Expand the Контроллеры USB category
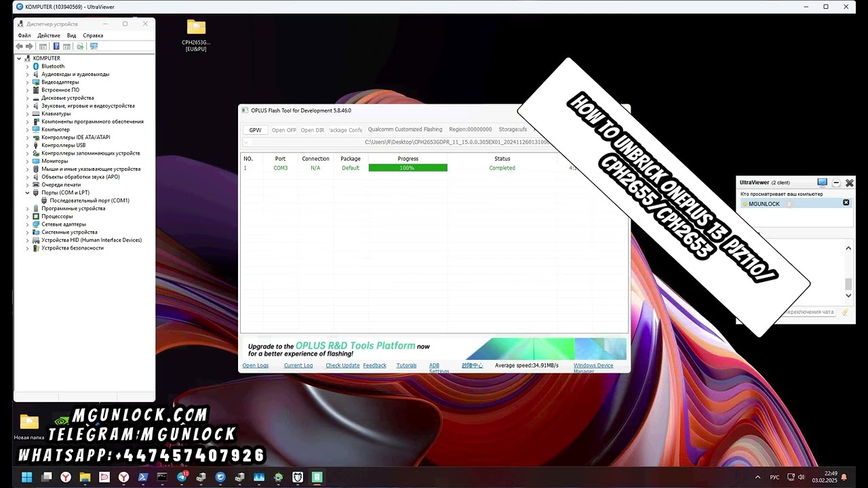This screenshot has height=488, width=868. tap(27, 145)
